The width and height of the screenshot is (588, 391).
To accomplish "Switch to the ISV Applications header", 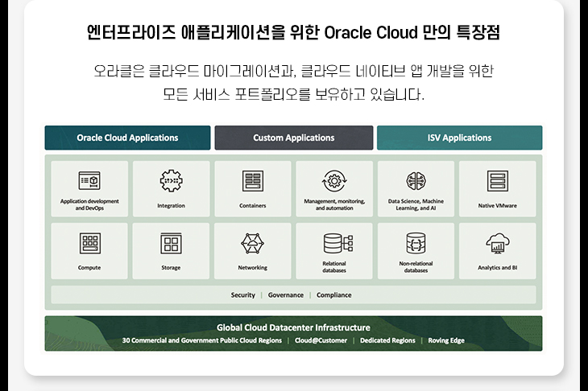I will tap(459, 138).
